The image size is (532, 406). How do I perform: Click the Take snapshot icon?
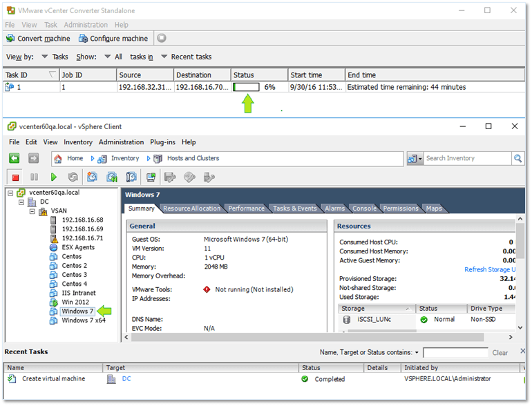(93, 177)
